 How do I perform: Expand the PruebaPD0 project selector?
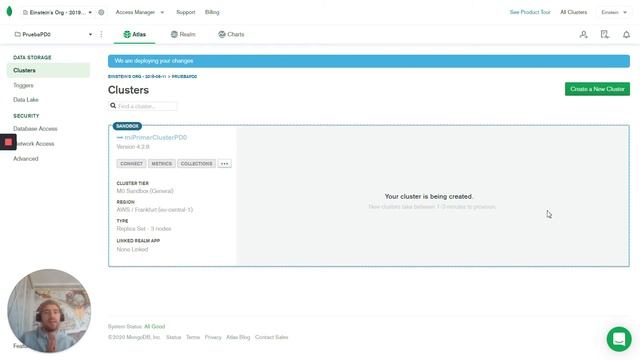coord(53,34)
